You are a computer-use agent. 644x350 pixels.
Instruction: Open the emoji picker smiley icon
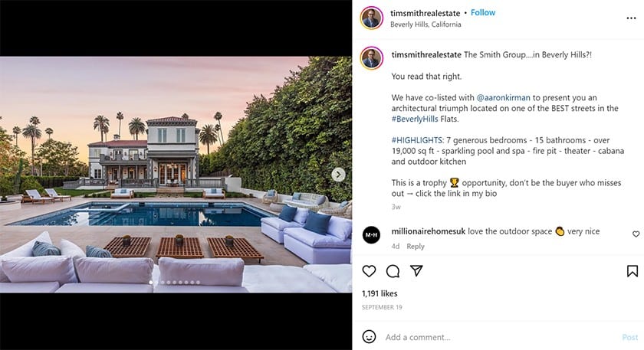point(369,337)
